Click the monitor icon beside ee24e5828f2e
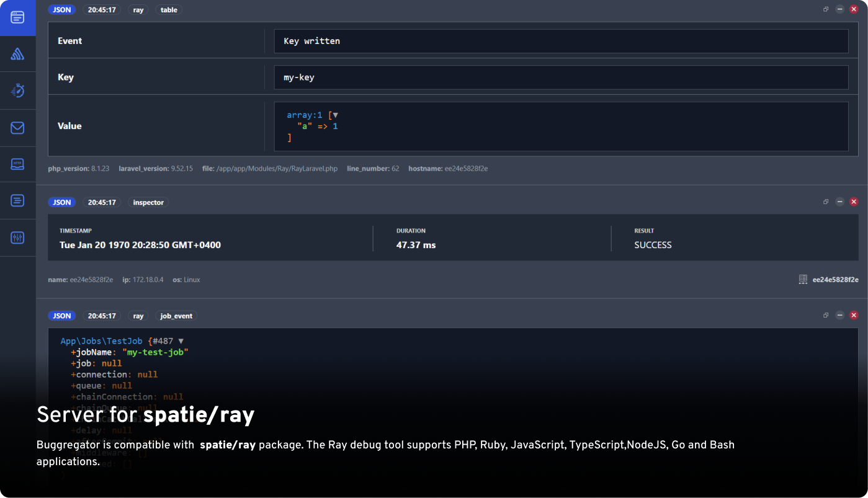Viewport: 868px width, 498px height. tap(802, 280)
